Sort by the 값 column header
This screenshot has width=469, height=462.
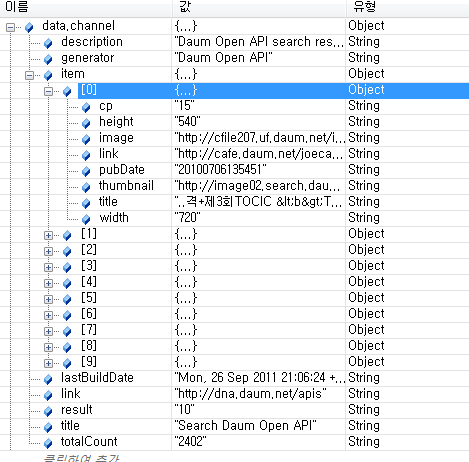point(259,8)
